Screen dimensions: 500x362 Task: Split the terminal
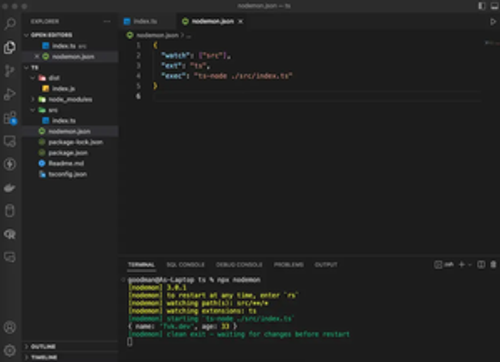click(x=481, y=265)
